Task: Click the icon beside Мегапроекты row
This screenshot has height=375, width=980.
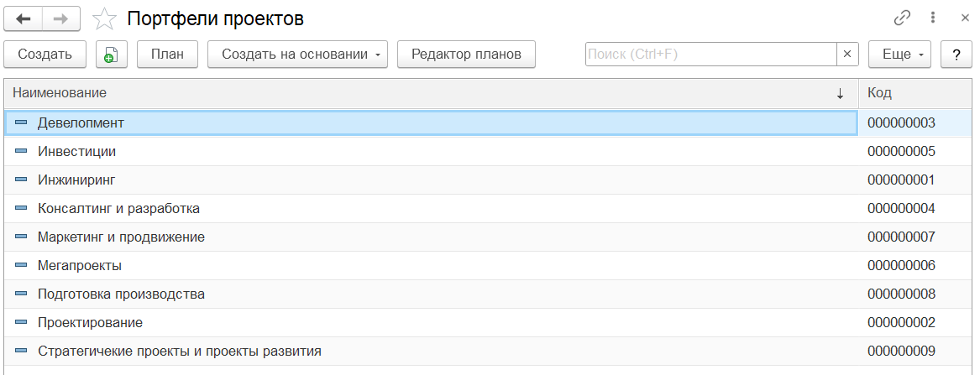Action: point(21,265)
